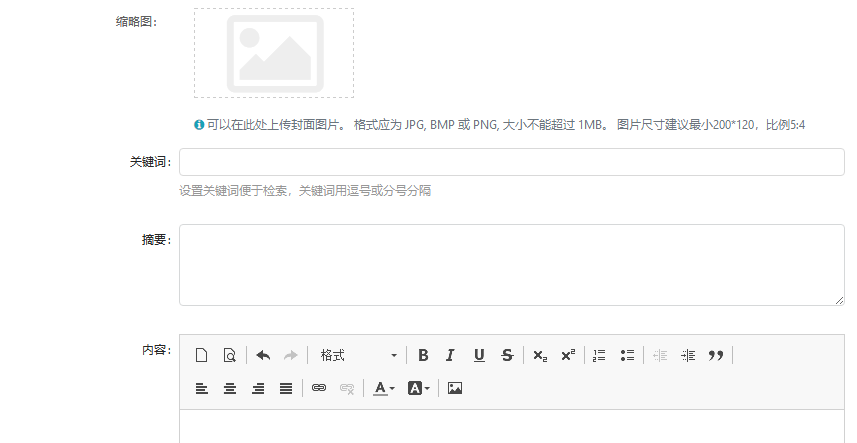Insert a bulleted list

click(628, 355)
